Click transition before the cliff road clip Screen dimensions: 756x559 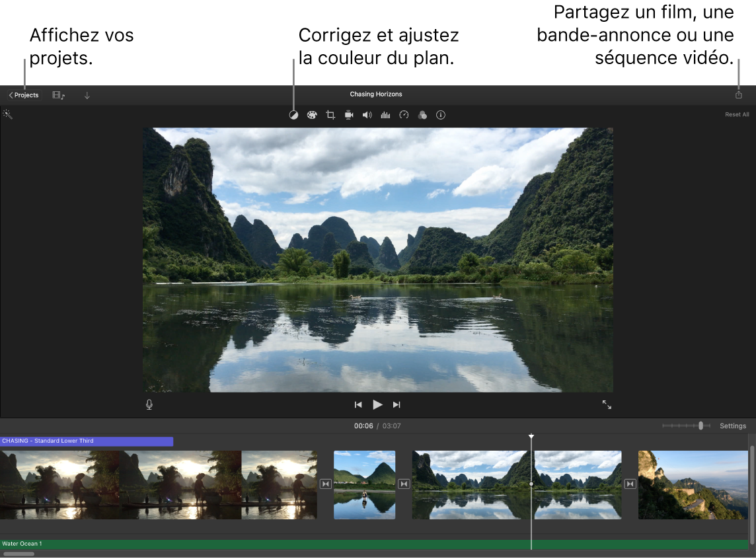[x=630, y=484]
